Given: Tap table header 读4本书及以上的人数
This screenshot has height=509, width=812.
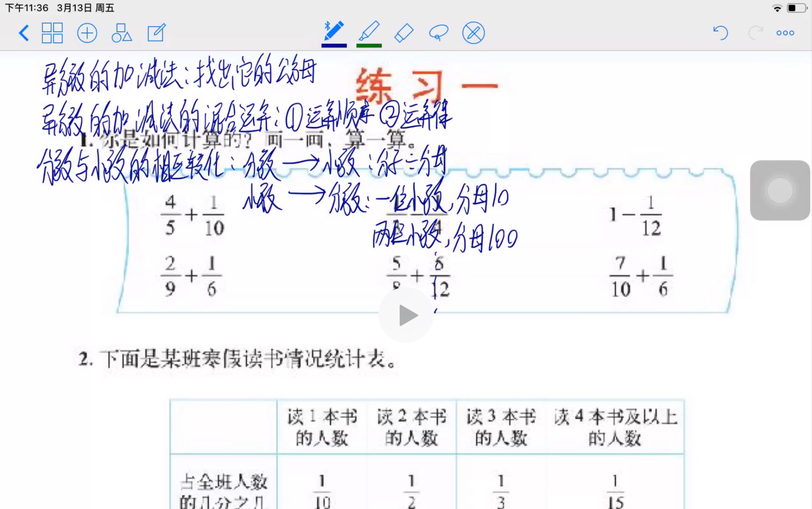Looking at the screenshot, I should [616, 427].
